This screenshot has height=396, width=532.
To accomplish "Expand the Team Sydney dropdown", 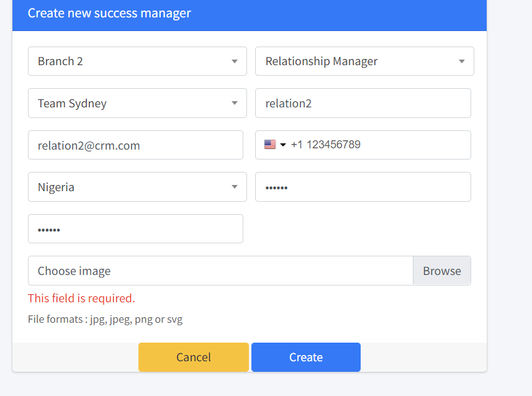I will [137, 103].
